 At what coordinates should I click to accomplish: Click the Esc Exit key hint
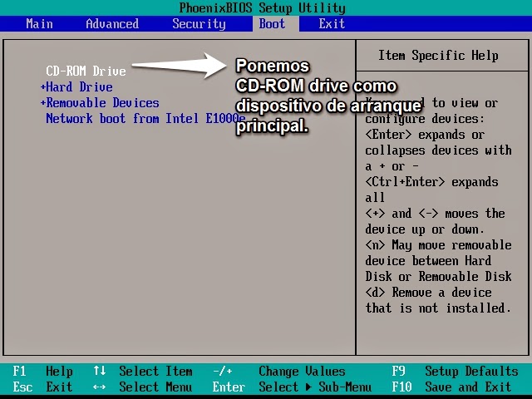pyautogui.click(x=42, y=387)
